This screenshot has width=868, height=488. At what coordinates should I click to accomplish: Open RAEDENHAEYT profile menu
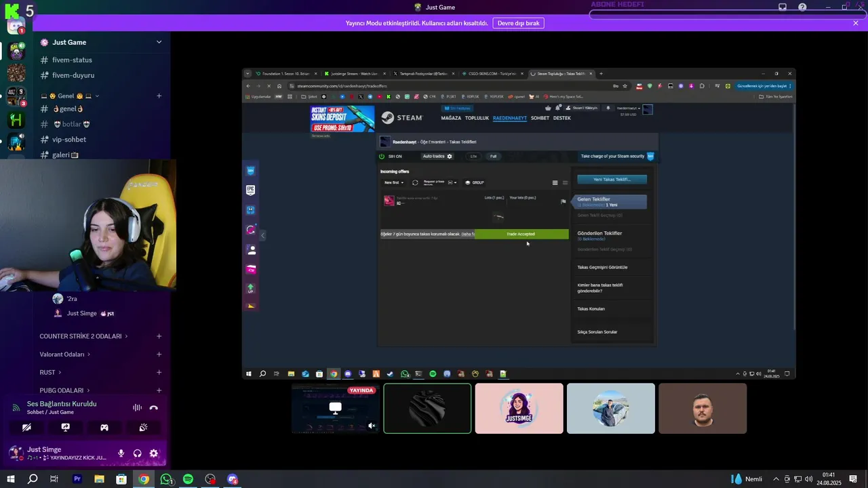pyautogui.click(x=509, y=118)
